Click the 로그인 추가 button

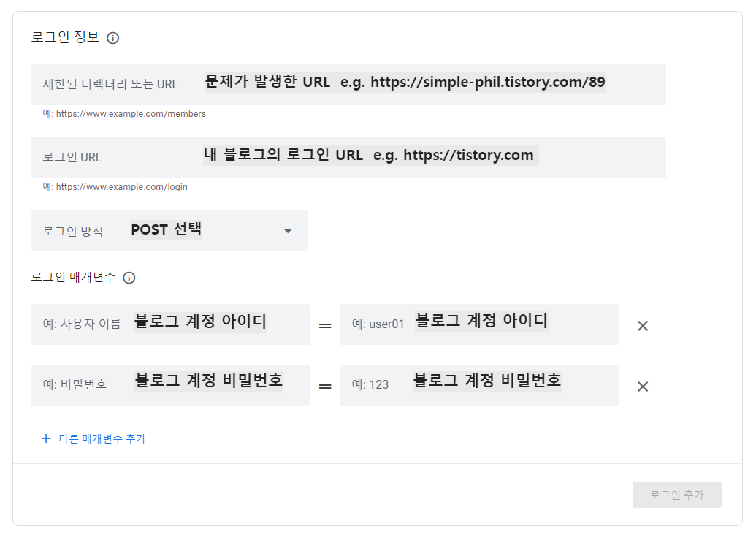(676, 495)
